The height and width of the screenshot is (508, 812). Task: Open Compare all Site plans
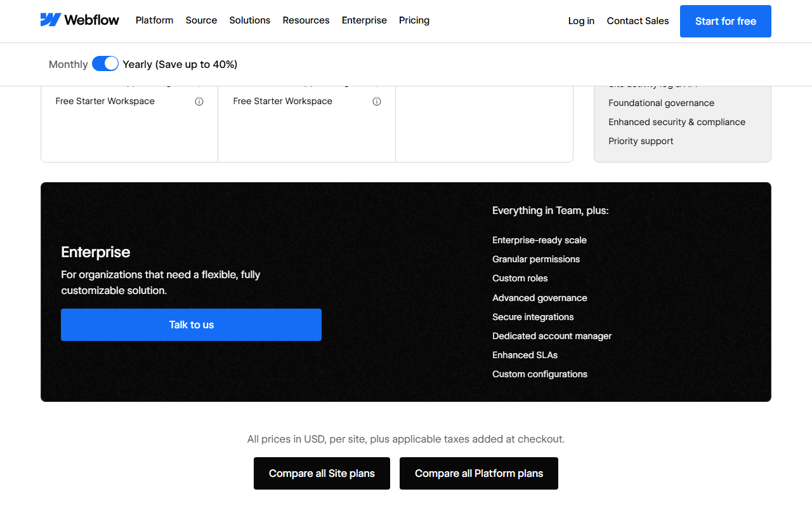(x=322, y=473)
